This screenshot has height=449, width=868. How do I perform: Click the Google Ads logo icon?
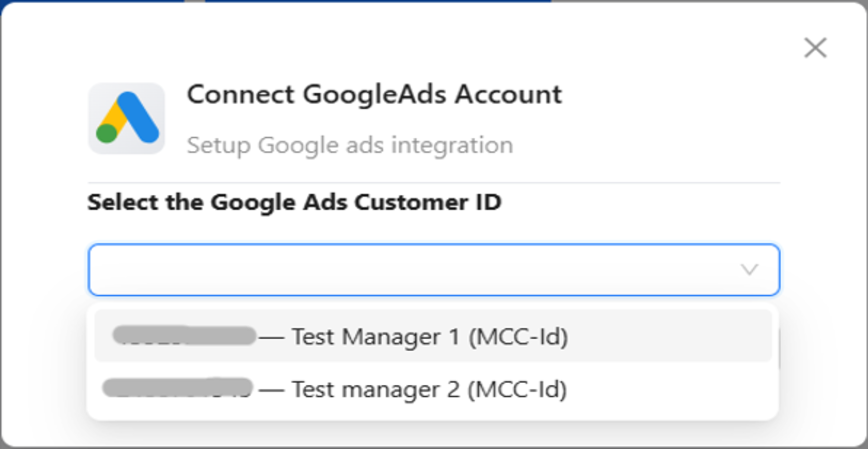tap(127, 118)
